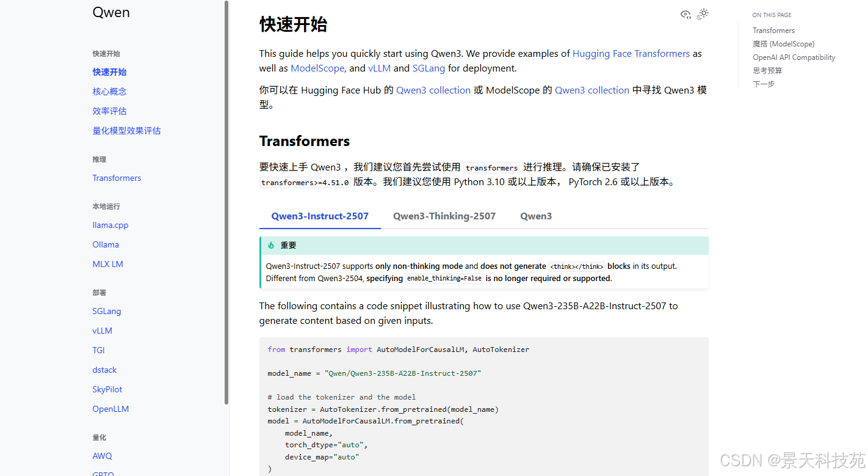
Task: Open 快速开始 in the sidebar
Action: tap(110, 72)
